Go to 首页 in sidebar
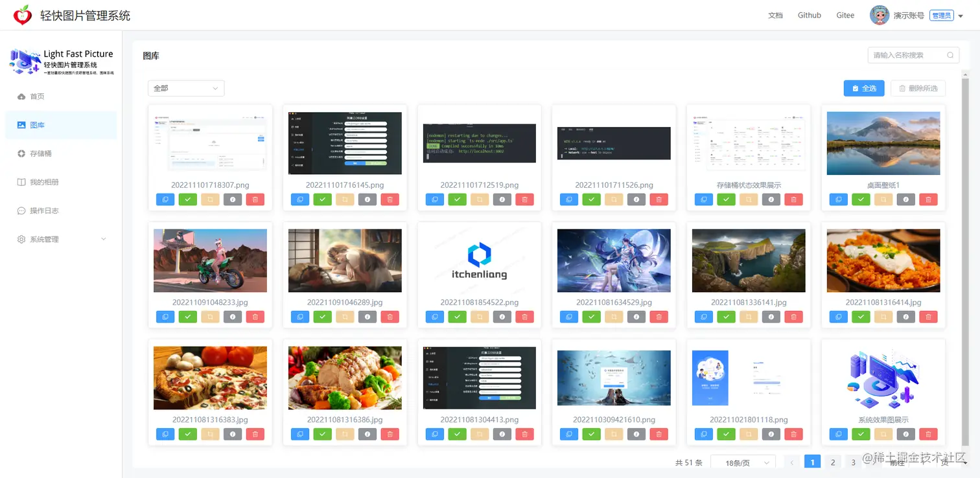The width and height of the screenshot is (980, 478). tap(61, 97)
